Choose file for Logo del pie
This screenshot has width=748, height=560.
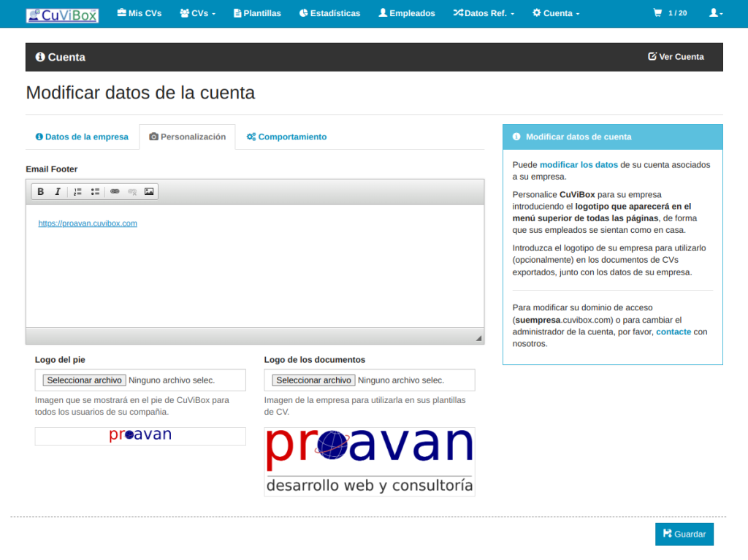(84, 380)
